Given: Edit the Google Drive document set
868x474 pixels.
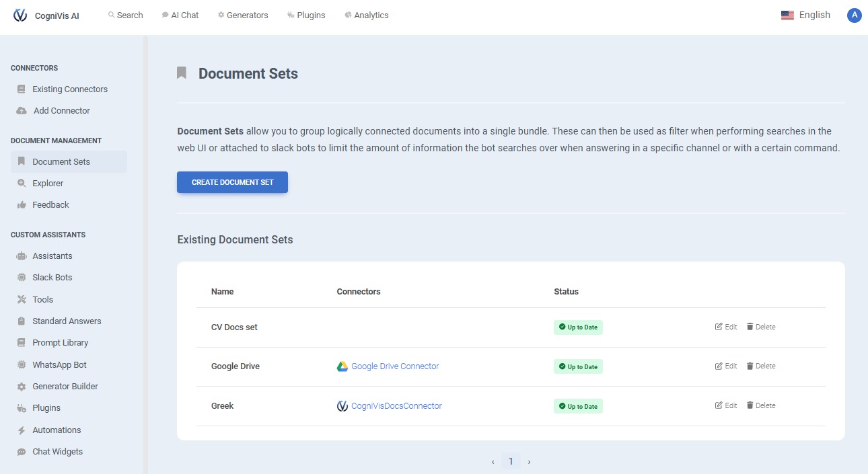Looking at the screenshot, I should tap(726, 366).
